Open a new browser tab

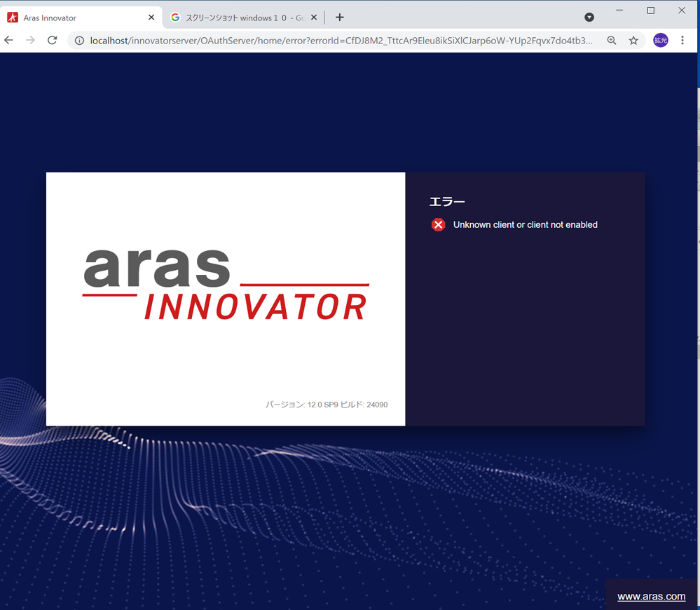pos(340,18)
